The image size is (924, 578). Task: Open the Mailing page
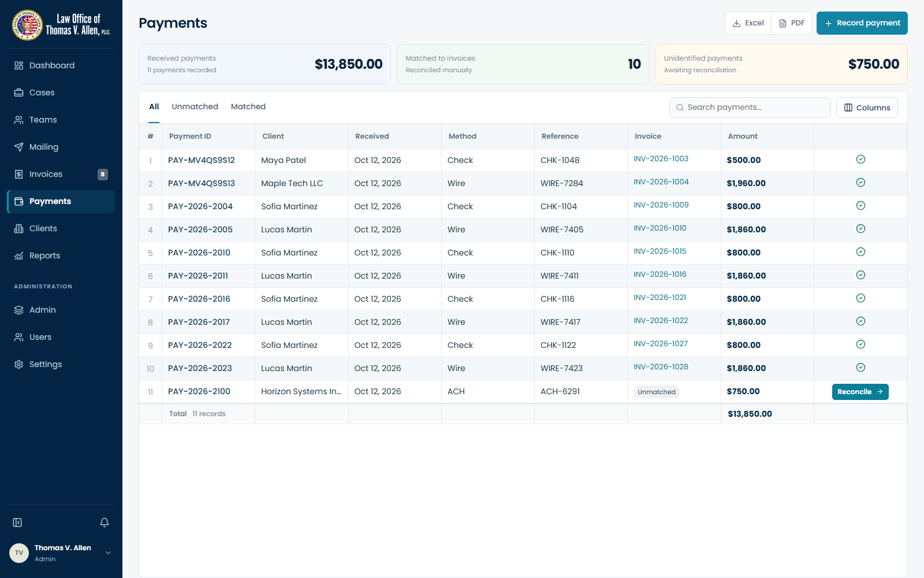[61, 147]
